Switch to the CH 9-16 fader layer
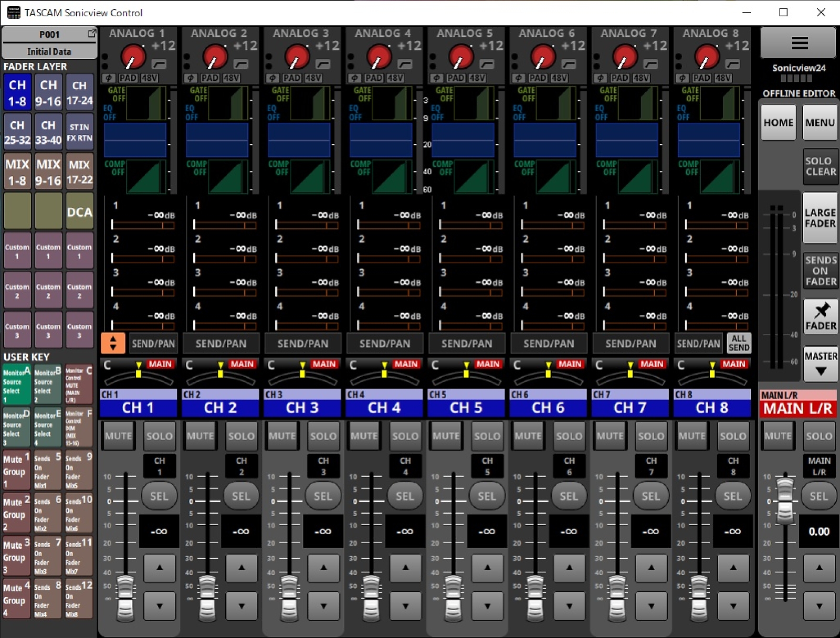The image size is (840, 638). point(48,93)
